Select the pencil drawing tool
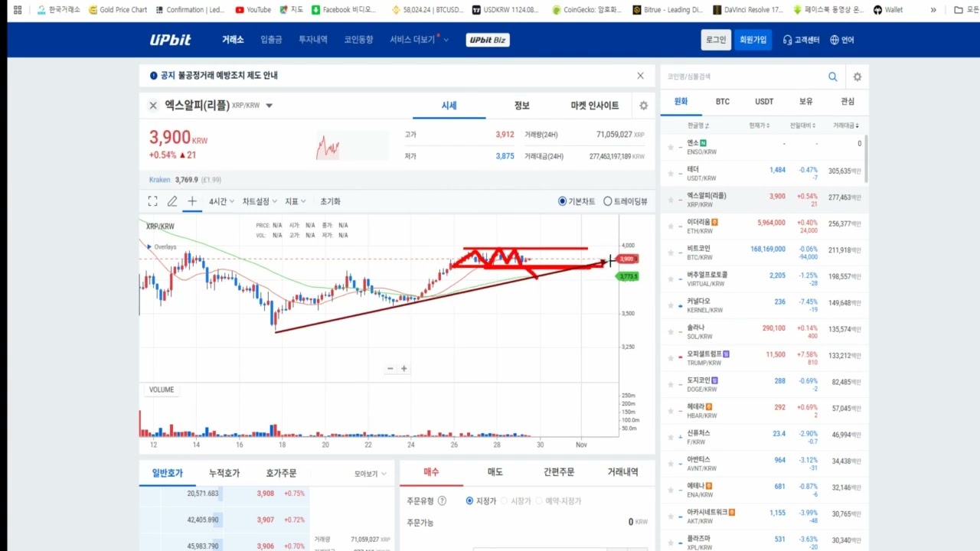 click(172, 201)
